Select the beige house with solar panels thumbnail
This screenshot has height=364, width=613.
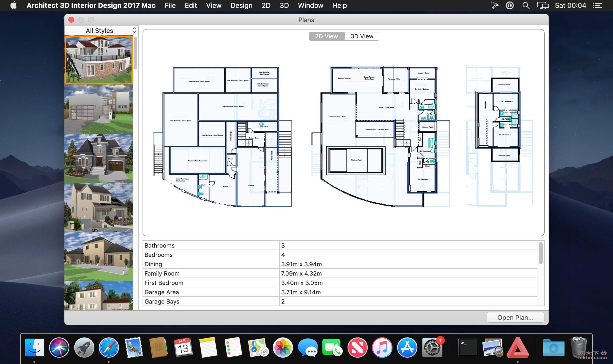(99, 207)
